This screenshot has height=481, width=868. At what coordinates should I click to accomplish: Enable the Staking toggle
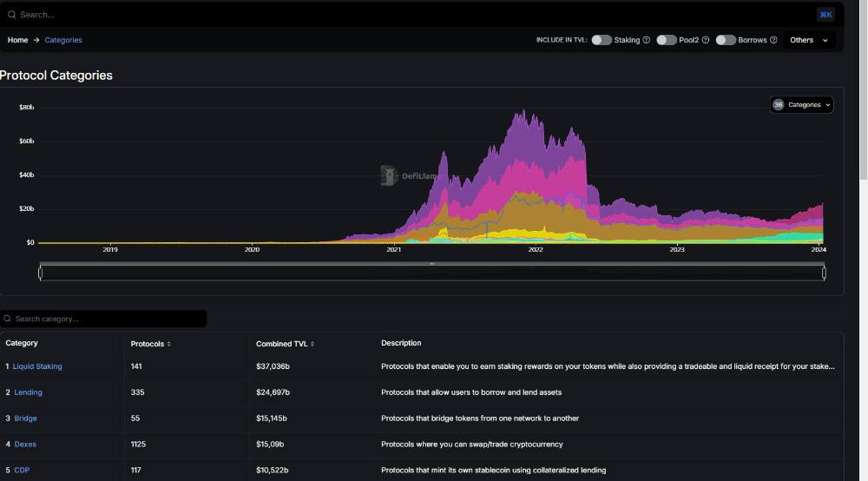point(602,40)
